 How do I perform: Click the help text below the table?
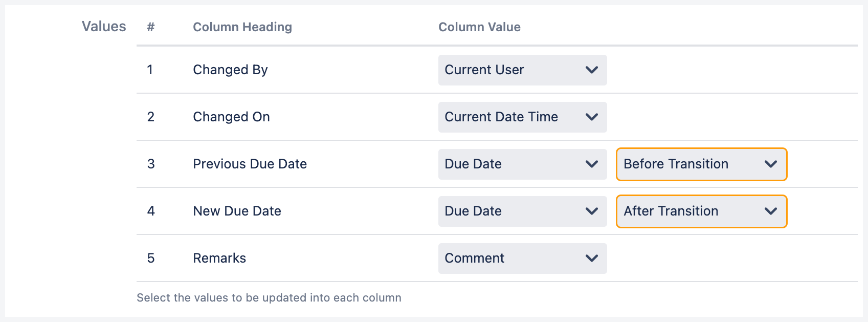tap(269, 298)
